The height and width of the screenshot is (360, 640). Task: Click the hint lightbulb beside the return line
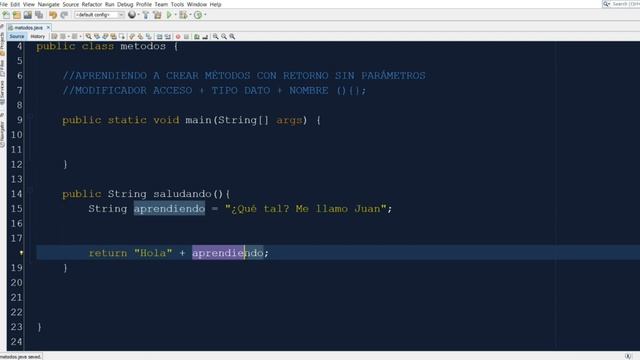click(21, 253)
